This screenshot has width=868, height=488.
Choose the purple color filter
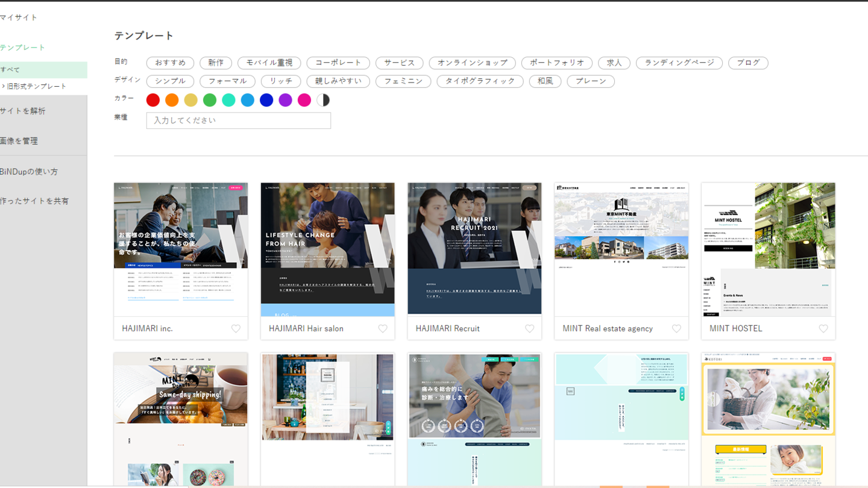point(285,100)
